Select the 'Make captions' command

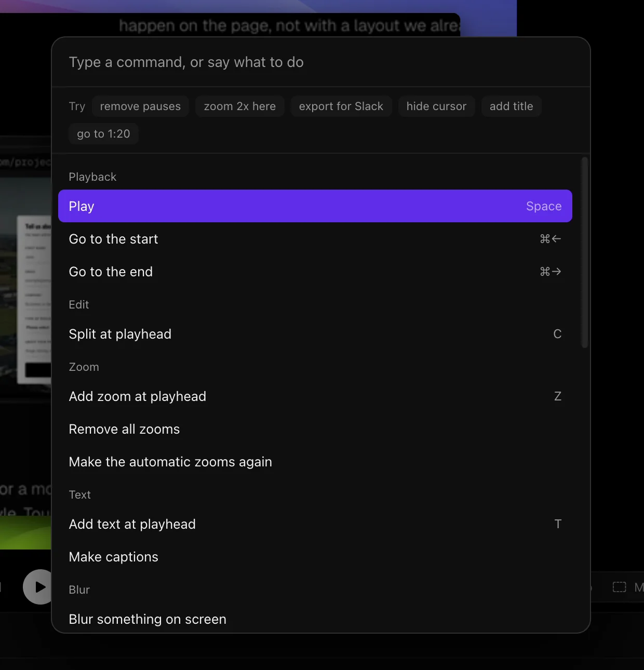315,557
